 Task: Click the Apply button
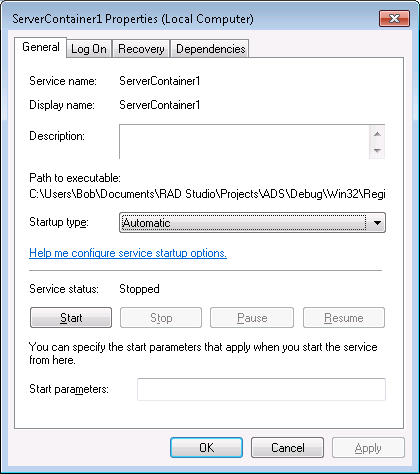[368, 447]
